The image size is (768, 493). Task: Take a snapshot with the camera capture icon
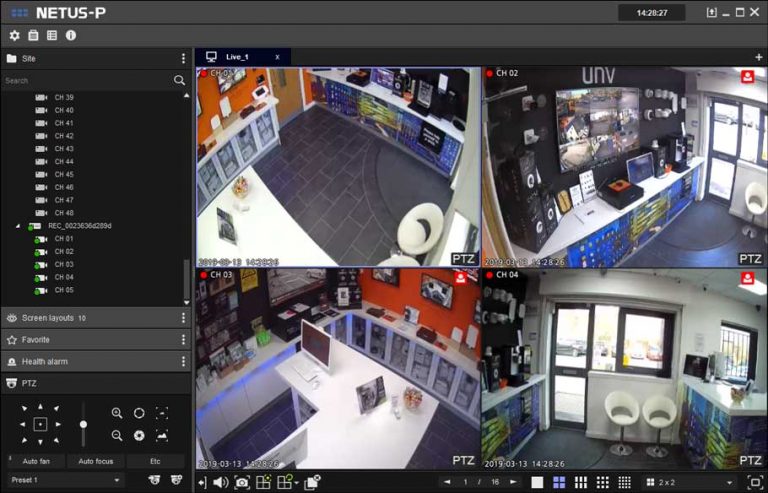pyautogui.click(x=241, y=482)
